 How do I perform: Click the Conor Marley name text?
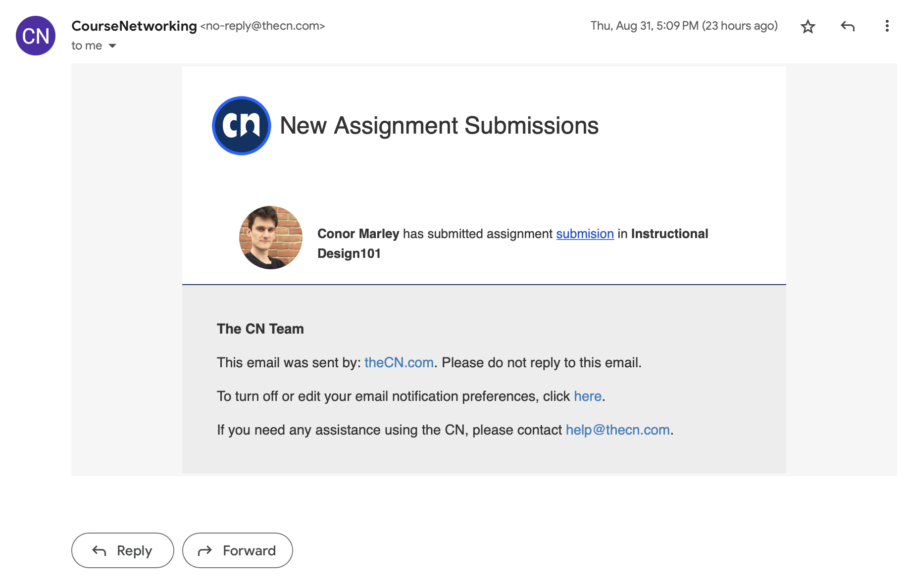tap(358, 234)
